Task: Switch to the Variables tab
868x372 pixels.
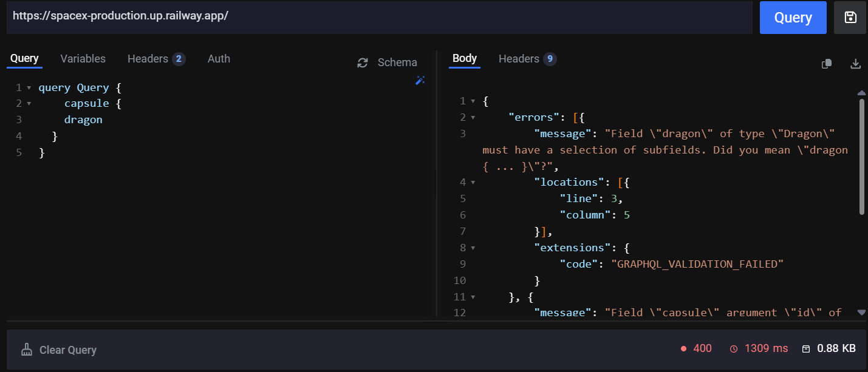Action: click(83, 58)
